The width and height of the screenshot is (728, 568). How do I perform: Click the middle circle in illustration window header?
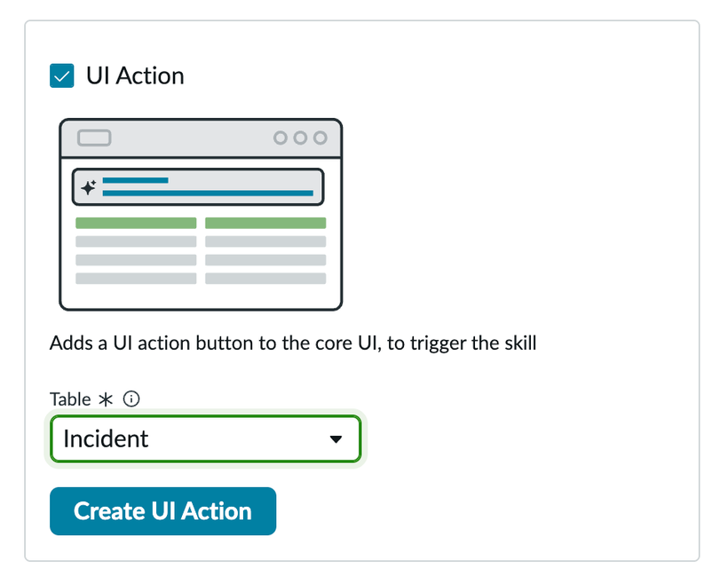tap(300, 138)
